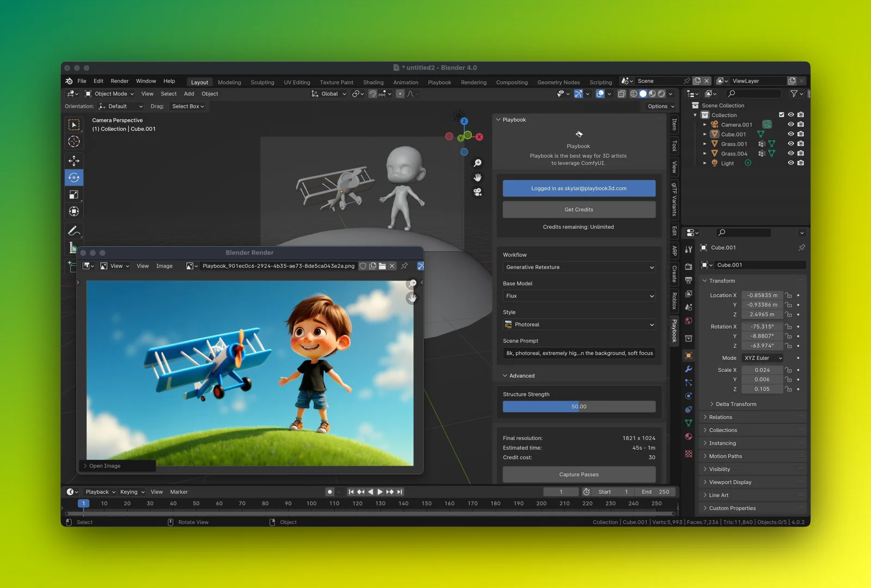
Task: Click the Annotate pencil tool
Action: pyautogui.click(x=74, y=231)
